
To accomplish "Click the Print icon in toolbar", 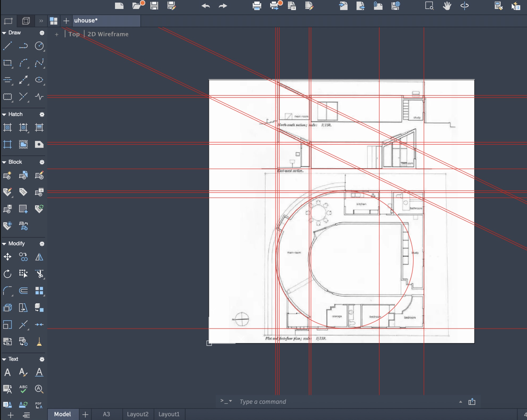I will tap(257, 6).
